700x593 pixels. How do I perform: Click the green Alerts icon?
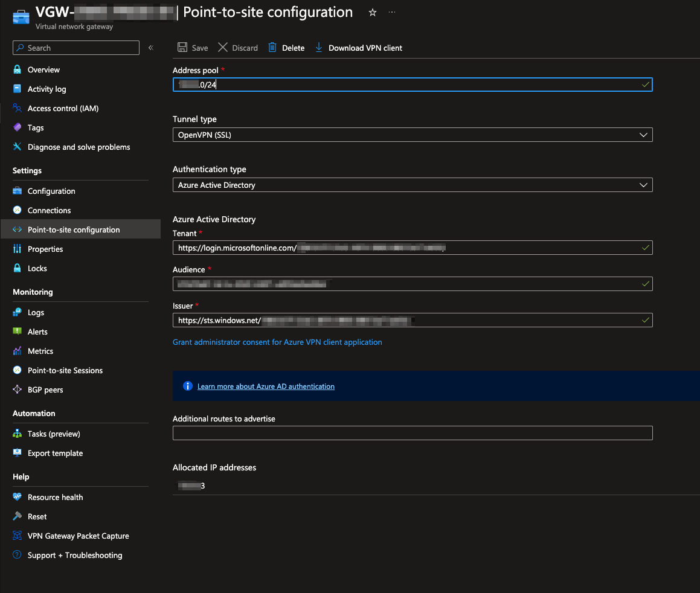tap(17, 331)
